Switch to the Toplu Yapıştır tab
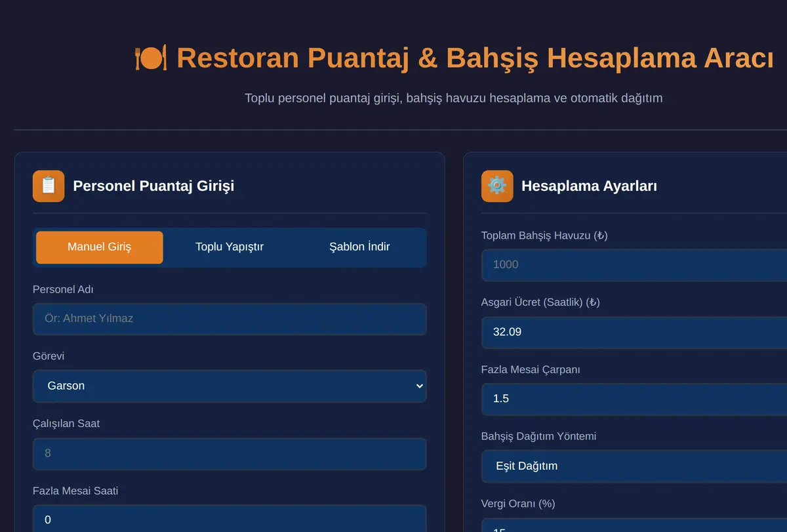Viewport: 787px width, 532px height. click(230, 247)
